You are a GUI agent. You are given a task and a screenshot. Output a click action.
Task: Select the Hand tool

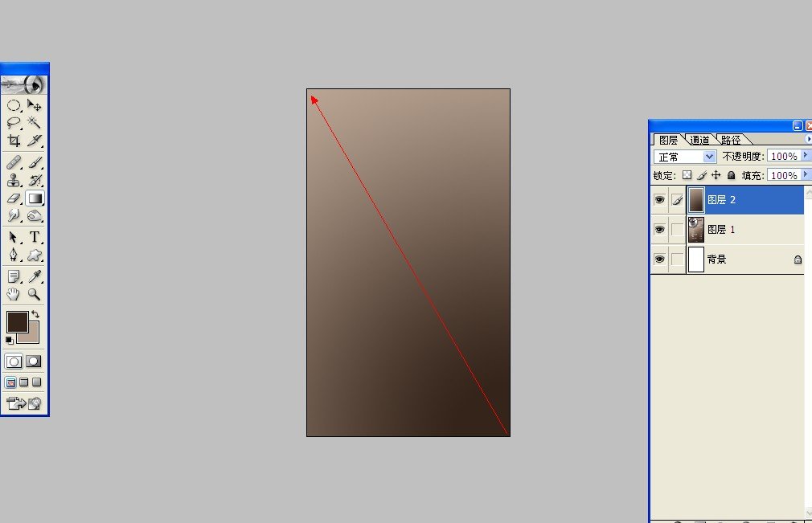pos(14,295)
